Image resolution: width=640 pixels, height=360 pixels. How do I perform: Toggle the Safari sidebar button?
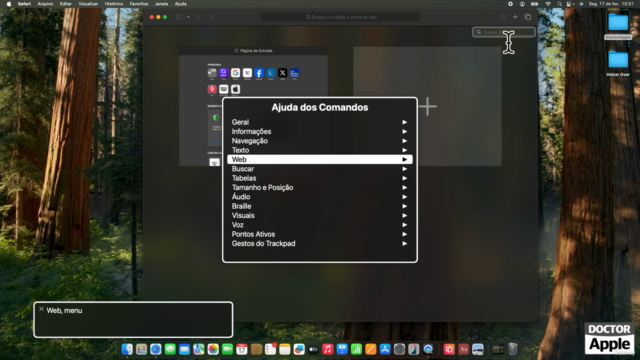tap(179, 17)
